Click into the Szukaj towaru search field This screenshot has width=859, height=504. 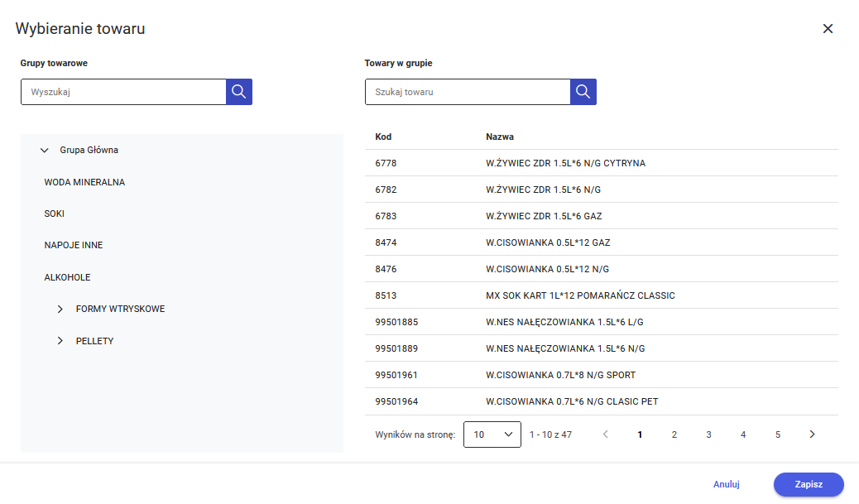468,92
